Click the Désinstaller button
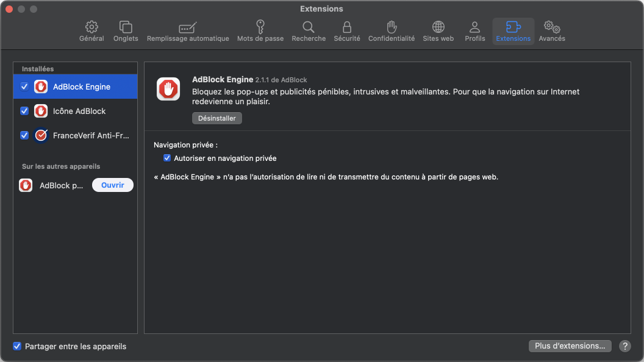 click(x=217, y=118)
